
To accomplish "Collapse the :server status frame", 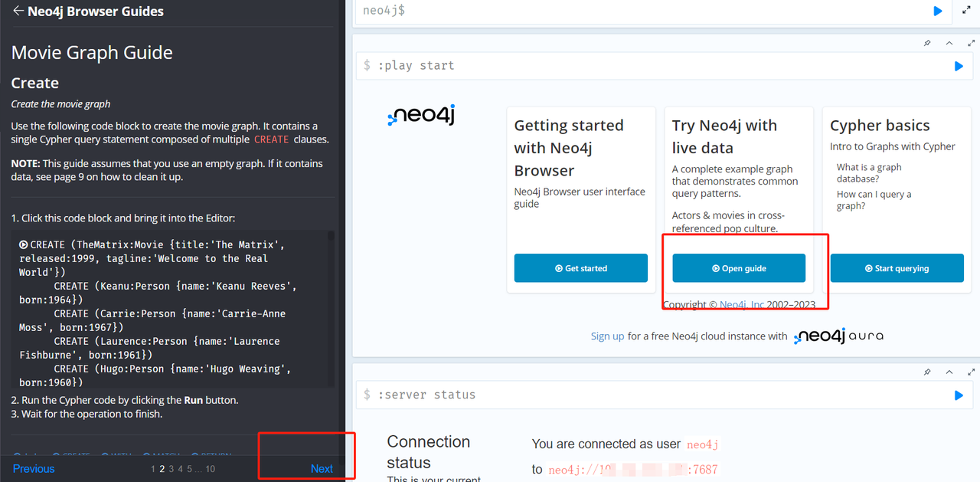I will click(x=949, y=372).
